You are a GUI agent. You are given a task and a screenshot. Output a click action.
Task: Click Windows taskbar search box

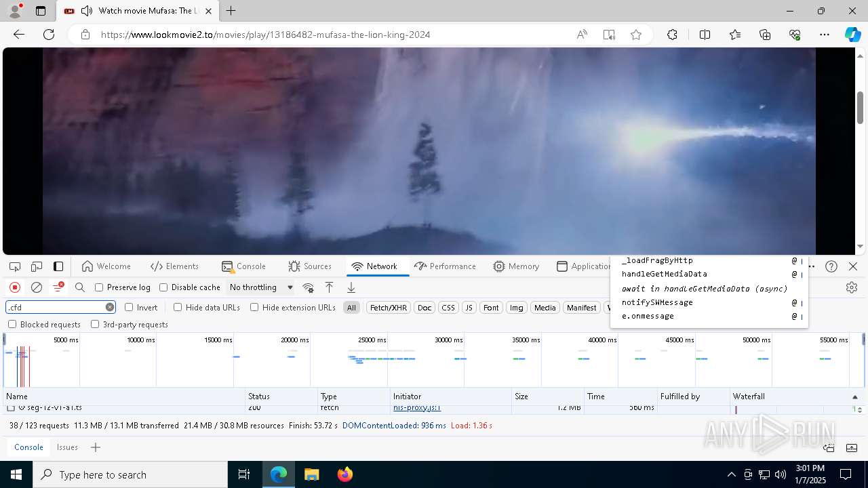pos(130,474)
